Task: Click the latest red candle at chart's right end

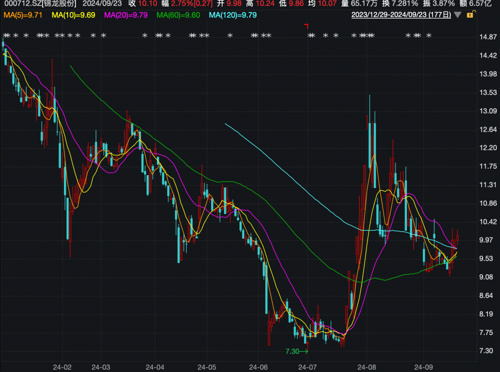Action: point(458,238)
